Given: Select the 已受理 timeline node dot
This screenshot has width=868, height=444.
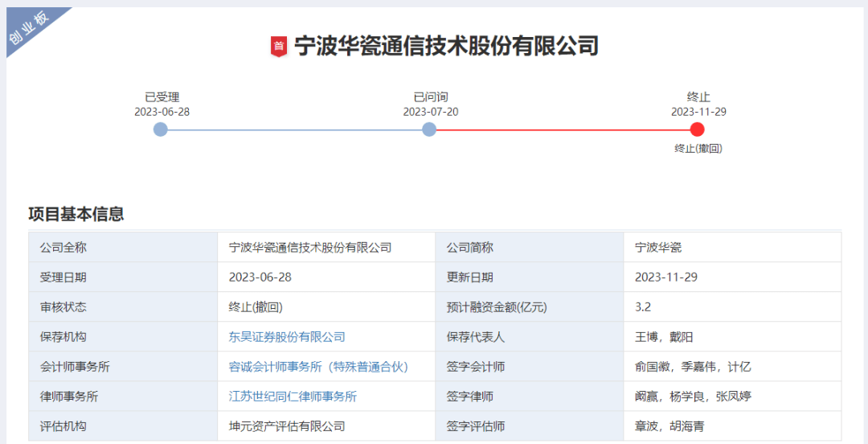Looking at the screenshot, I should click(x=161, y=129).
